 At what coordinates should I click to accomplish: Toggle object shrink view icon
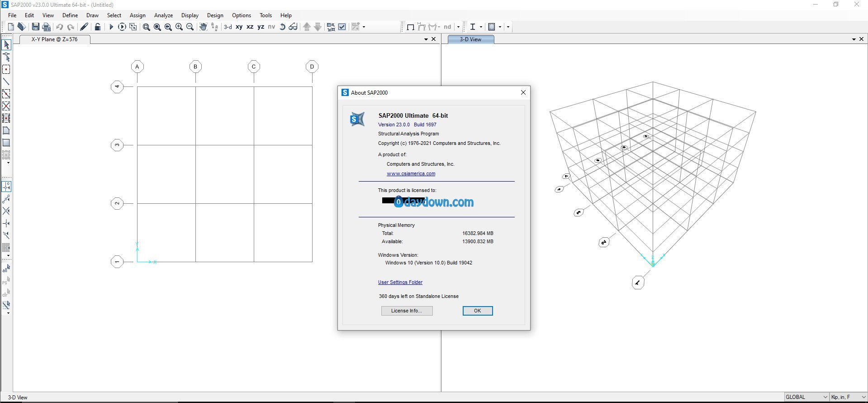(331, 27)
